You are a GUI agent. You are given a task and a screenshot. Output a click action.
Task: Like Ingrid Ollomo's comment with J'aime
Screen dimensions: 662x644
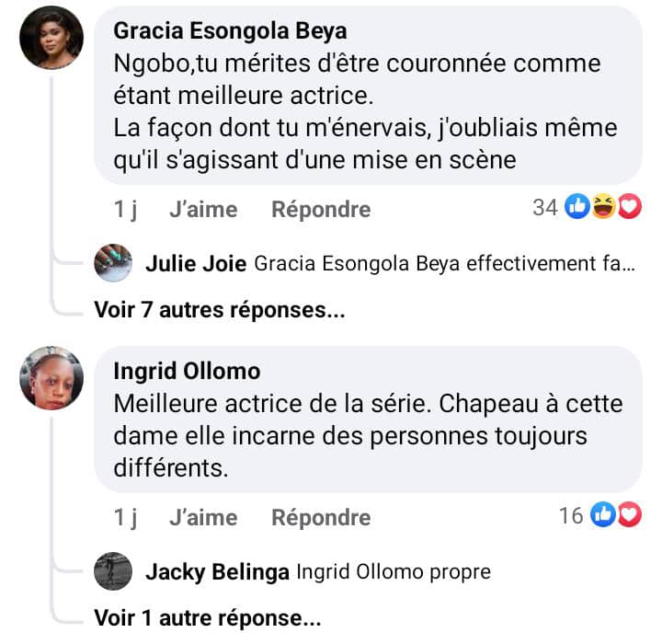click(202, 517)
